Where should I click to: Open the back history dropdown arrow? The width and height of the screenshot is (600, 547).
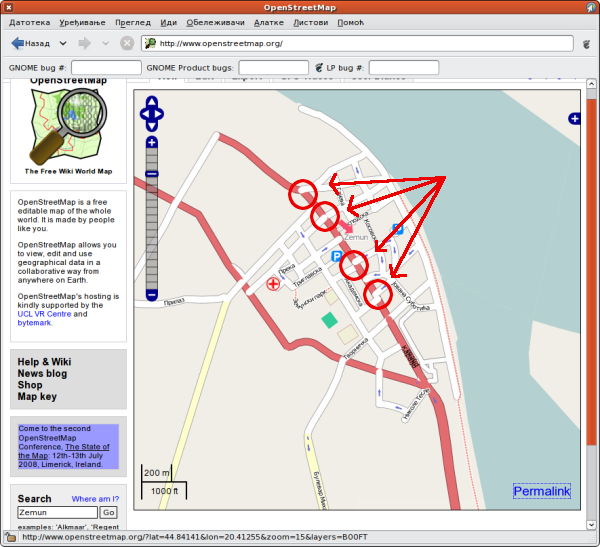tap(63, 43)
